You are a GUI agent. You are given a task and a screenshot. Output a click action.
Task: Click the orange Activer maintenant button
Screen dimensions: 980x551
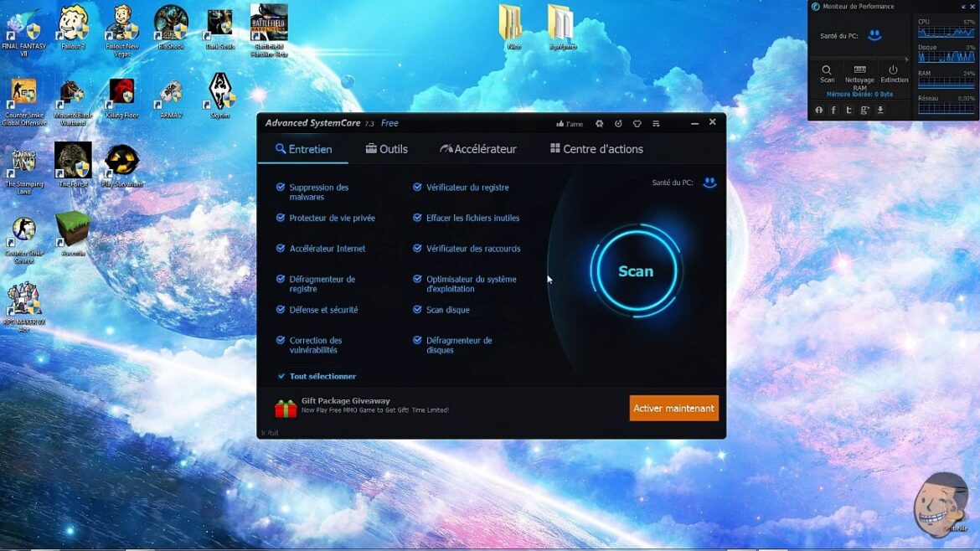pyautogui.click(x=673, y=408)
